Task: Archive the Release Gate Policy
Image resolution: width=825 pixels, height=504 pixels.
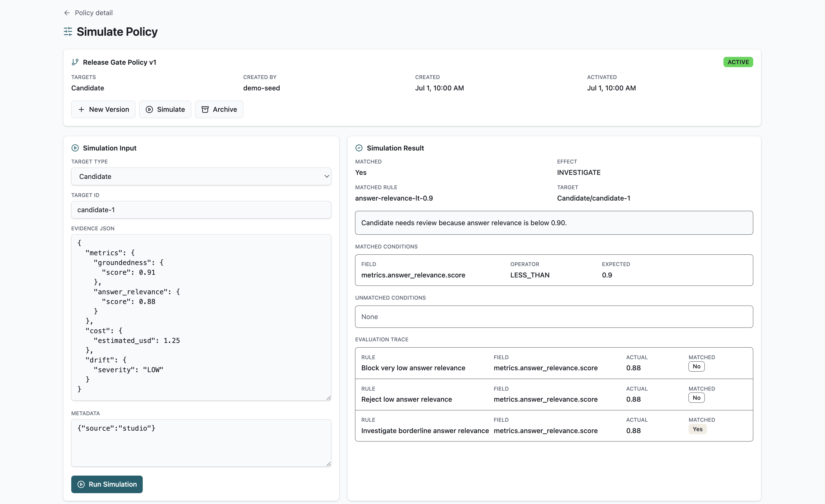Action: pos(219,109)
